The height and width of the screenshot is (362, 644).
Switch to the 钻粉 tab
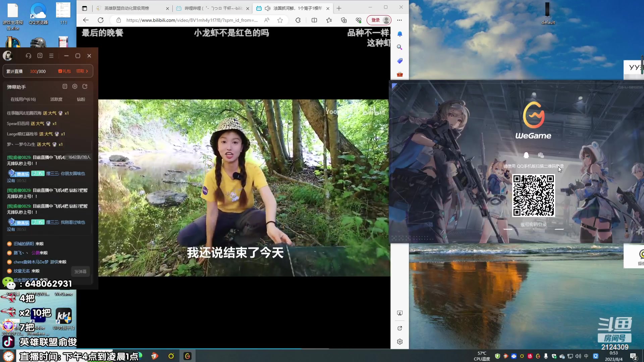(x=81, y=99)
